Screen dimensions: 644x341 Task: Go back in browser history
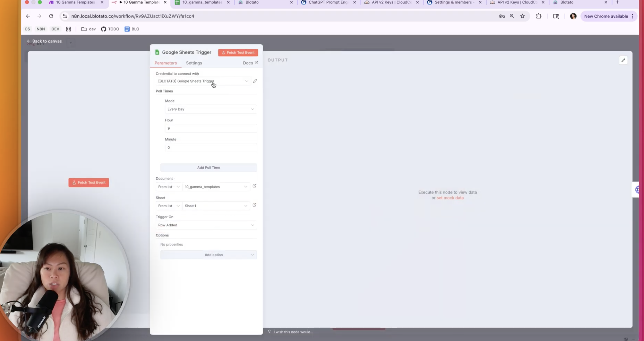[28, 16]
